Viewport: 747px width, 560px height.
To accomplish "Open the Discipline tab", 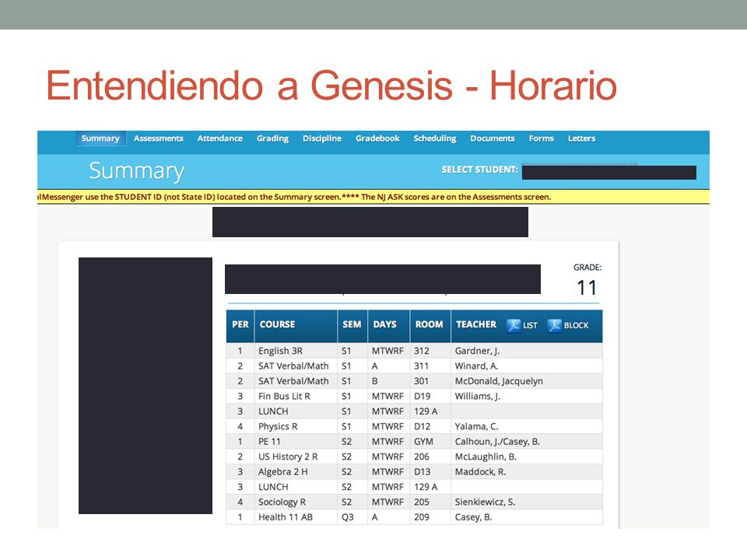I will pos(322,138).
